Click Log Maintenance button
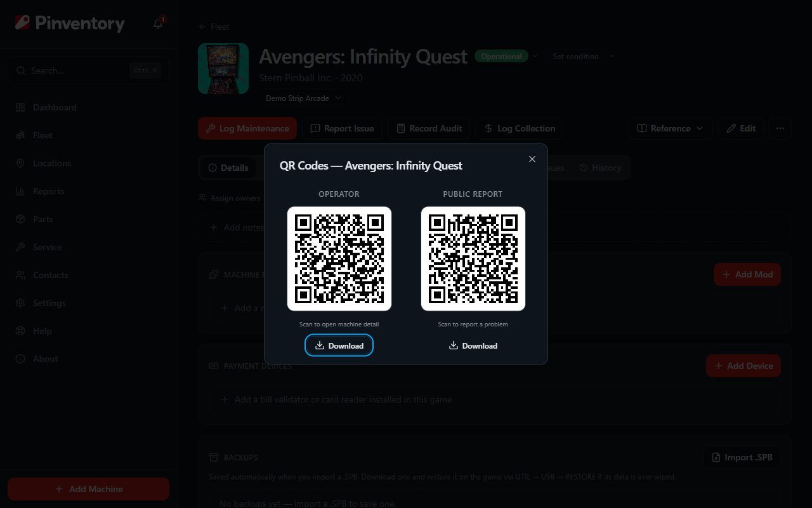 point(247,128)
